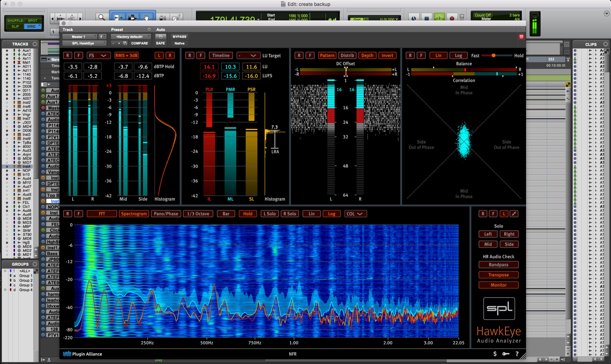
Task: Click the red target plug-in icon
Action: (x=521, y=37)
